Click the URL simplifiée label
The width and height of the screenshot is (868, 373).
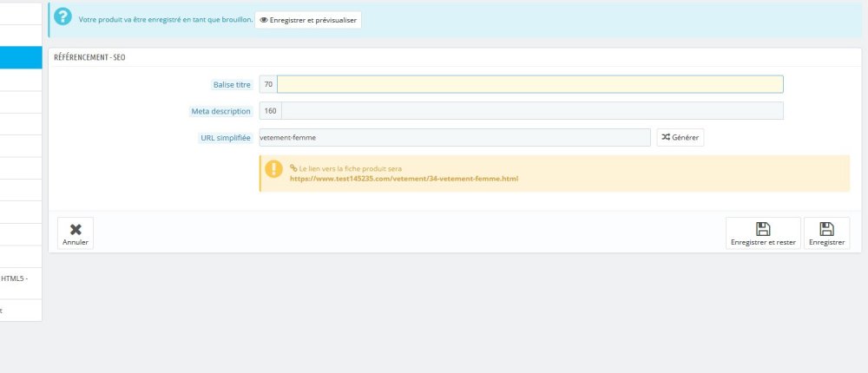(x=226, y=138)
